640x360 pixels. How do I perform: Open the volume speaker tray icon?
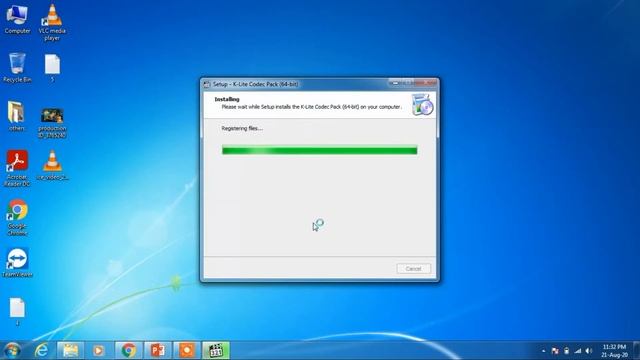pyautogui.click(x=589, y=351)
